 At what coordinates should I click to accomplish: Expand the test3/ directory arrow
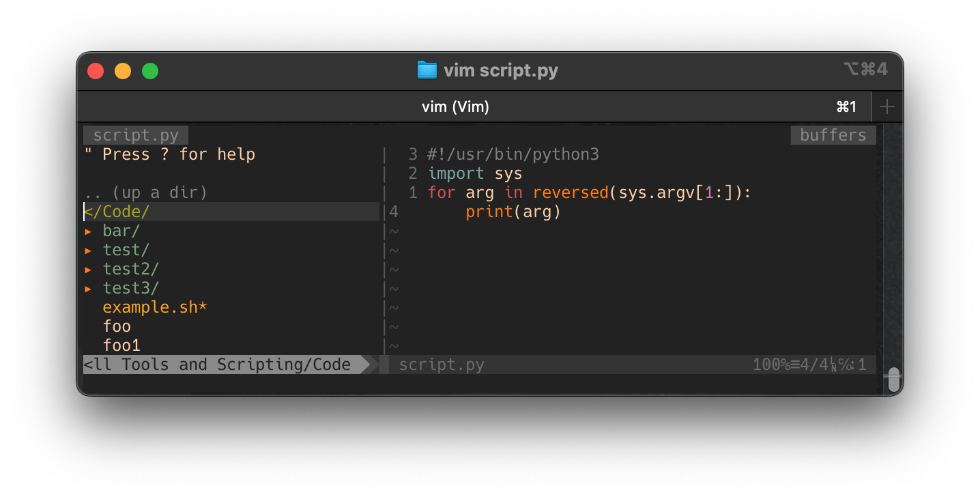pyautogui.click(x=88, y=289)
